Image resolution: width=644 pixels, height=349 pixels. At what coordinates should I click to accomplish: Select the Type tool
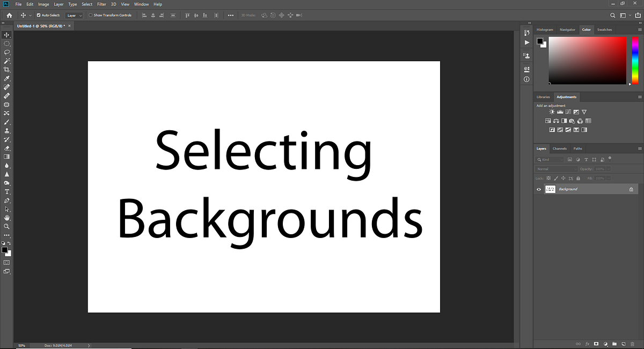click(x=7, y=191)
